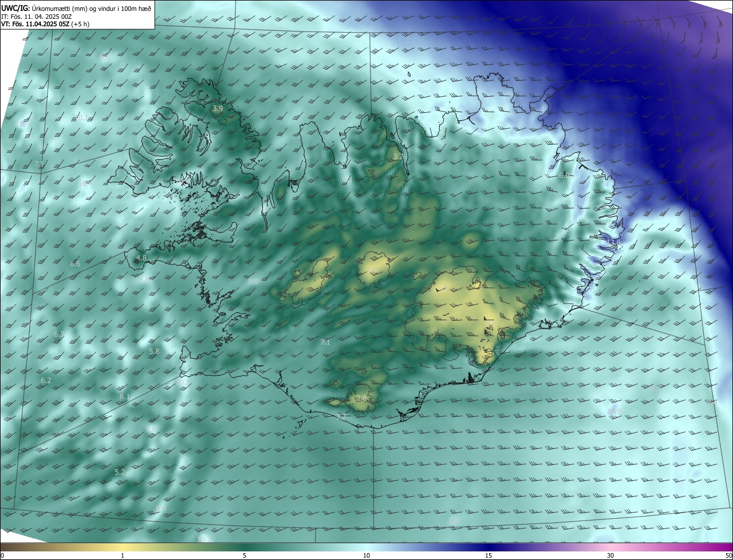The width and height of the screenshot is (733, 560).
Task: Select the 'IT: Fös. 11. 04. 2025 00Z' line
Action: pos(37,17)
